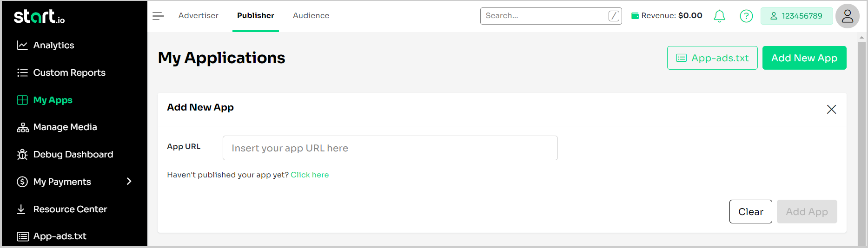Open the notifications bell
This screenshot has width=868, height=248.
click(719, 16)
